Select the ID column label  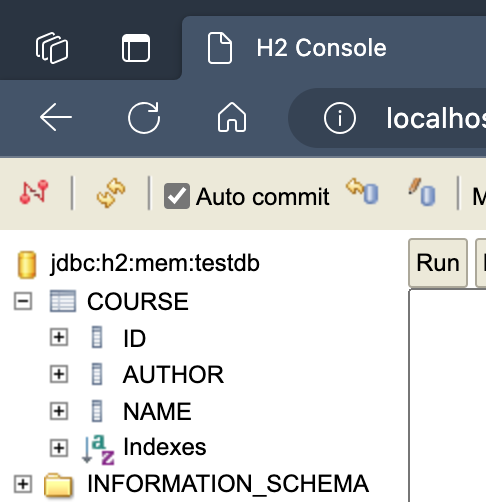coord(134,339)
